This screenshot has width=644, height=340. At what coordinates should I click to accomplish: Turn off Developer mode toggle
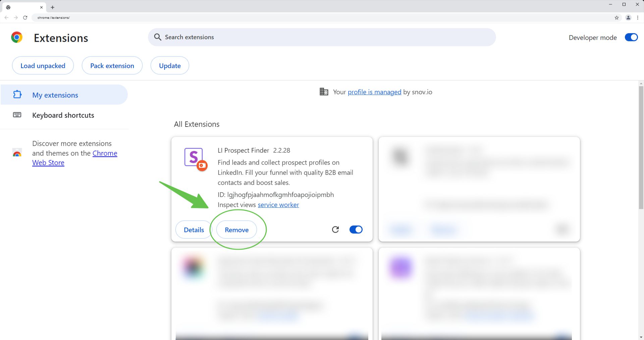[631, 37]
